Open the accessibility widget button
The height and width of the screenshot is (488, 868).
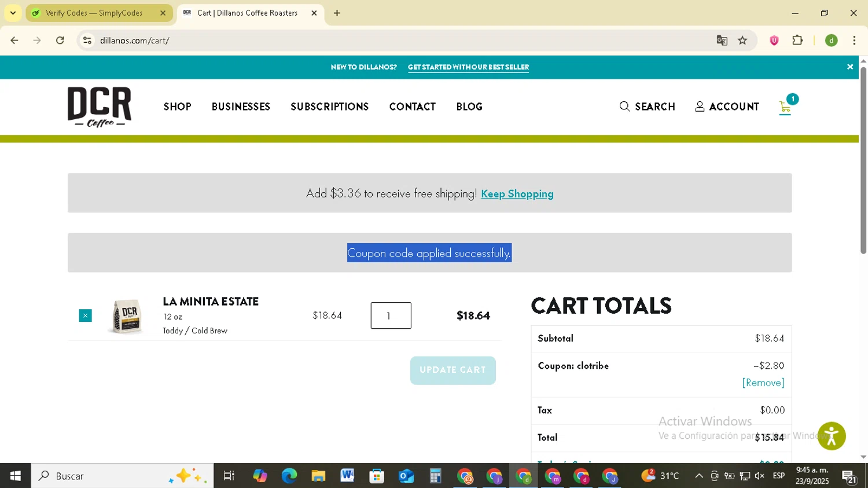click(832, 436)
